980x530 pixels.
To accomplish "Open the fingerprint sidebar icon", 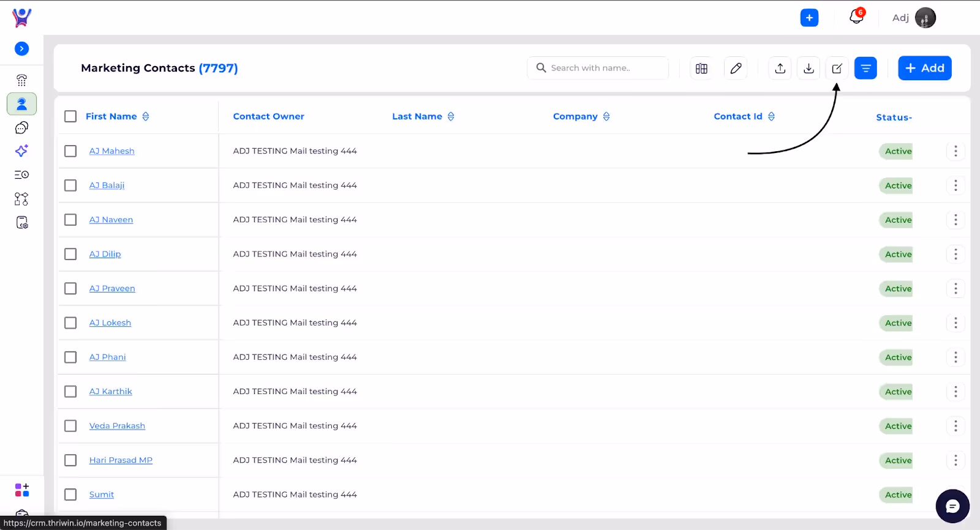I will pyautogui.click(x=21, y=80).
